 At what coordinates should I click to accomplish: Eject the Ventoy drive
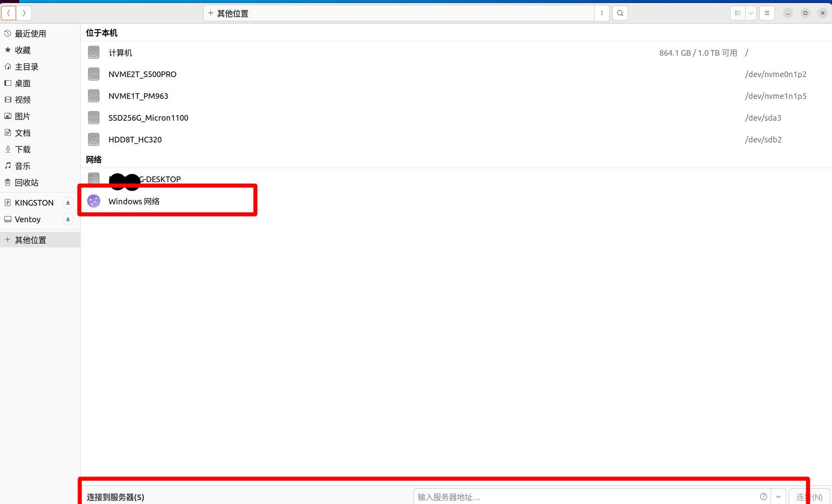(68, 219)
